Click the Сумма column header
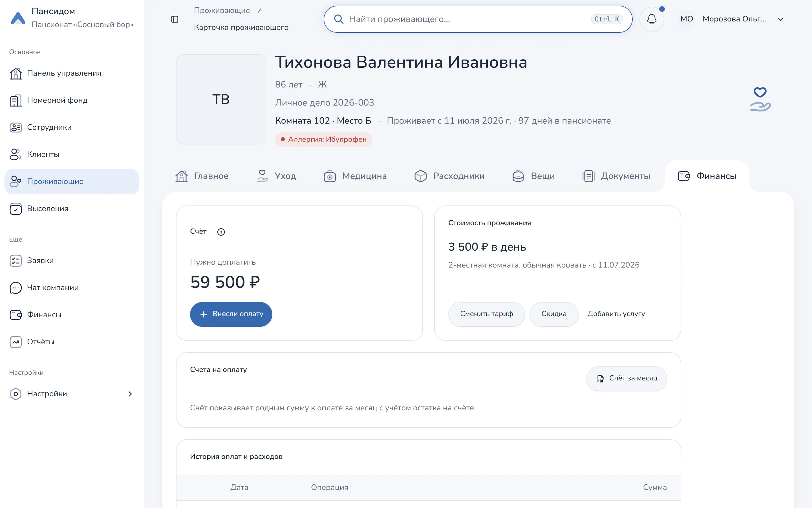The width and height of the screenshot is (812, 508). click(655, 487)
